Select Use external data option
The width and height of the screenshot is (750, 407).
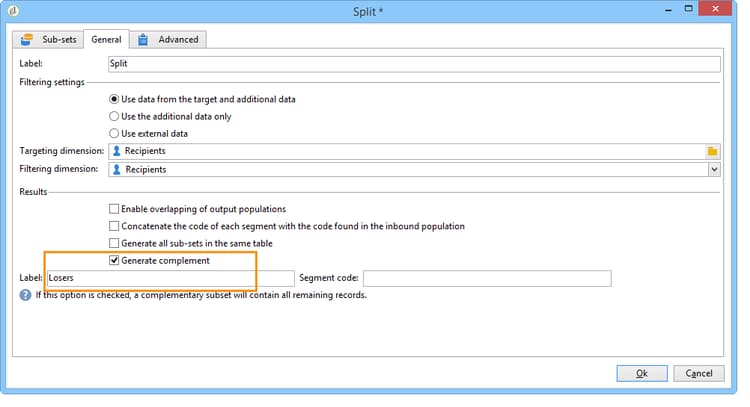coord(149,134)
